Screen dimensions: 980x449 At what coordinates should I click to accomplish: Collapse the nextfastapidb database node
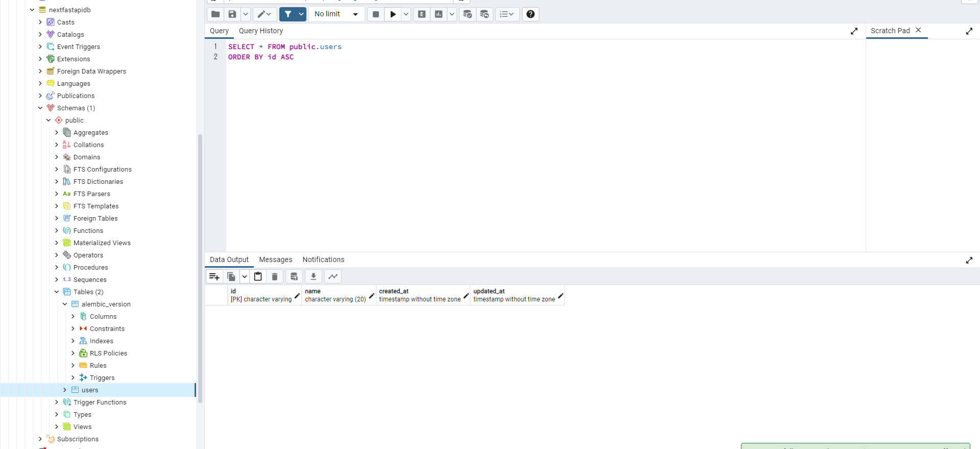coord(32,10)
